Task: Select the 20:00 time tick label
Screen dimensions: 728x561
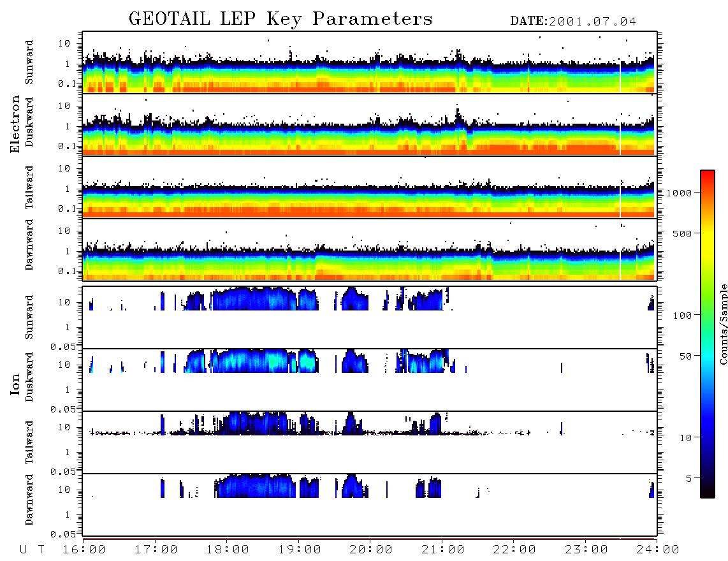Action: (x=371, y=550)
